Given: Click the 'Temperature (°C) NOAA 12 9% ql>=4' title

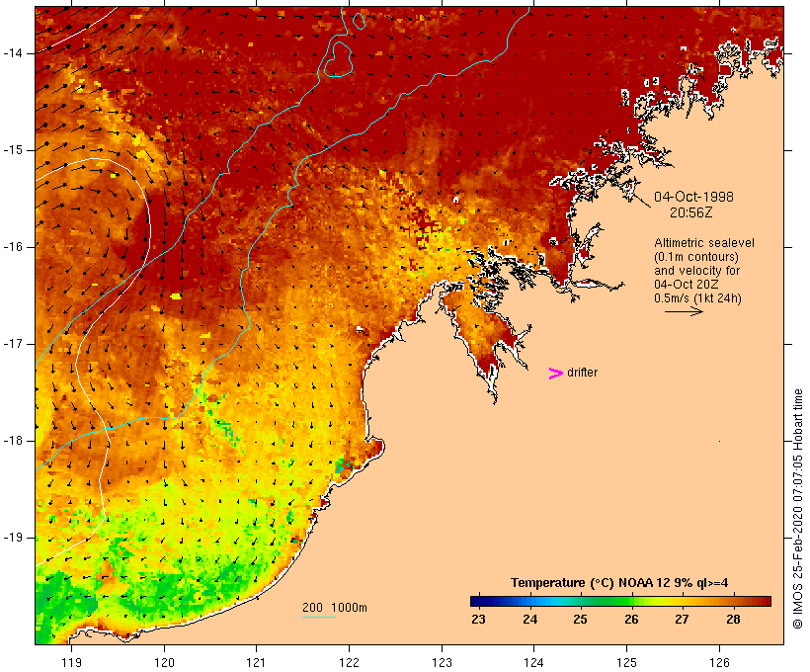Looking at the screenshot, I should pos(619,583).
